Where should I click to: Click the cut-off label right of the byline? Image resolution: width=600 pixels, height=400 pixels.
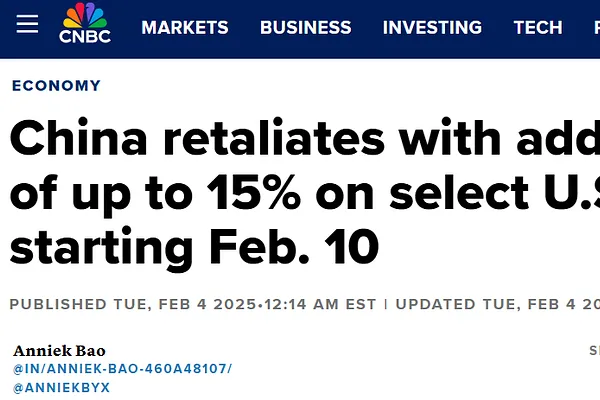(594, 351)
